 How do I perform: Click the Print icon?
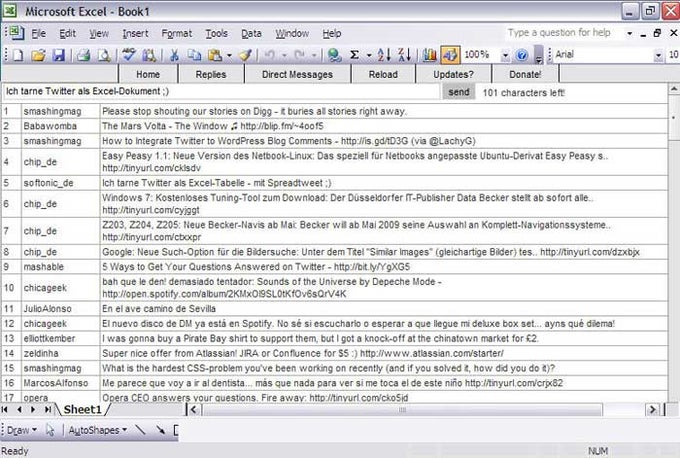(83, 55)
